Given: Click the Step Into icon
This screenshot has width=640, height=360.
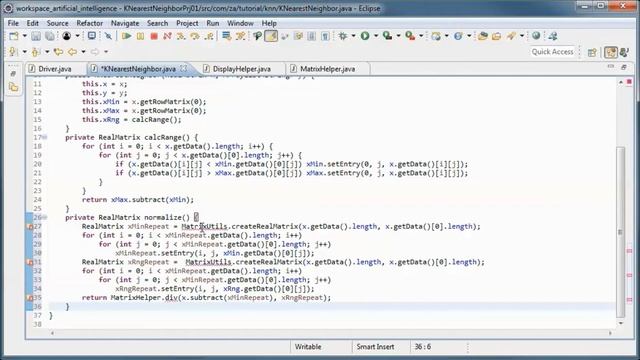Looking at the screenshot, I should pos(181,36).
